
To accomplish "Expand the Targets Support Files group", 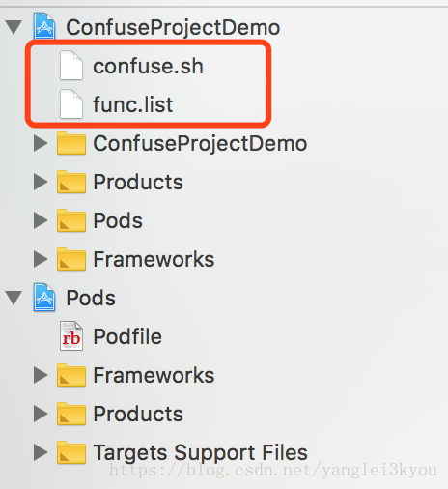I will (x=41, y=452).
